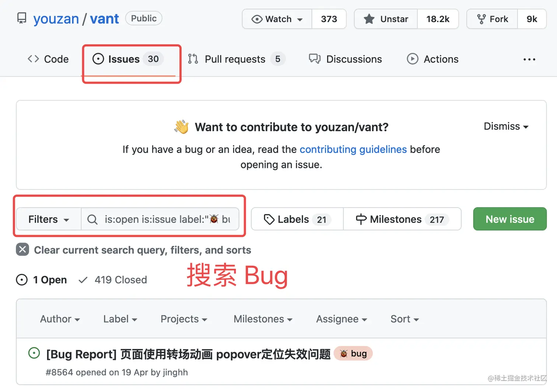Click the Labels tag icon
This screenshot has height=392, width=557.
pyautogui.click(x=269, y=219)
